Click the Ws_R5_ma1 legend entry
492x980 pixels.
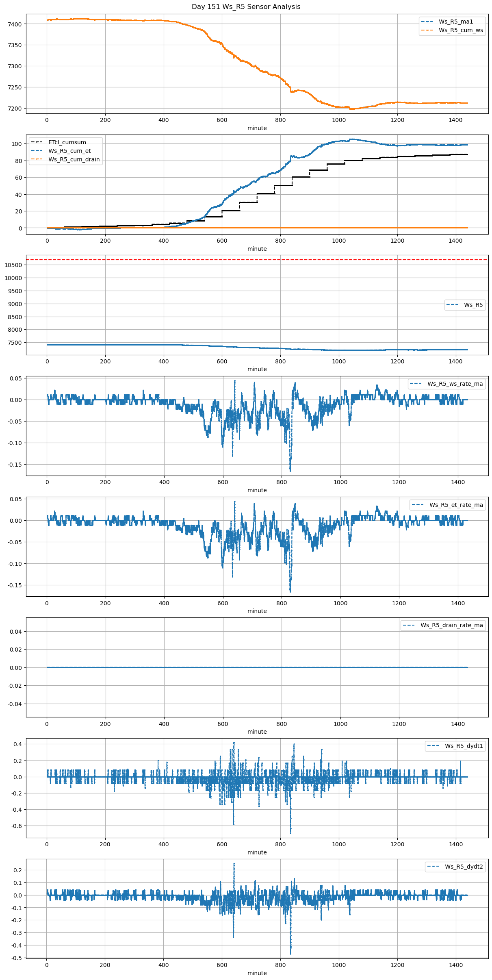coord(456,22)
